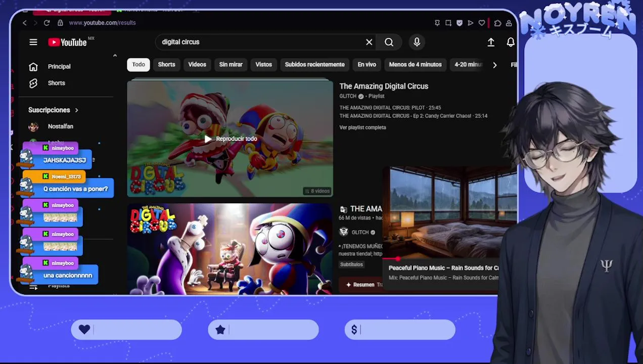Select the En vivo filter chip
Viewport: 643px width, 364px height.
click(x=366, y=65)
